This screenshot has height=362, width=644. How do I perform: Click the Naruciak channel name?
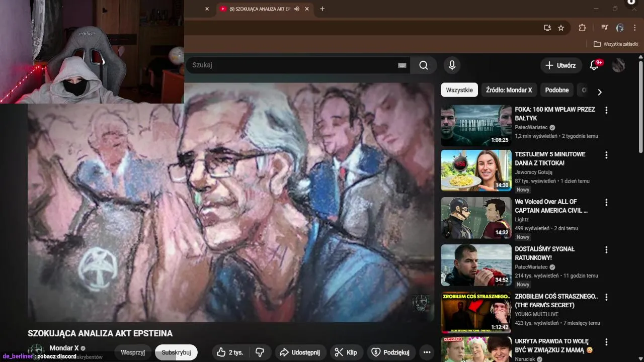[525, 359]
